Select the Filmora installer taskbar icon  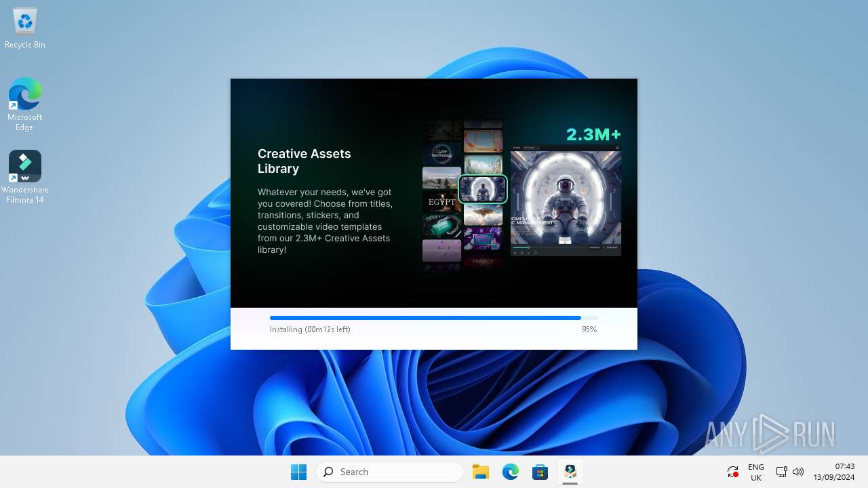(x=570, y=472)
